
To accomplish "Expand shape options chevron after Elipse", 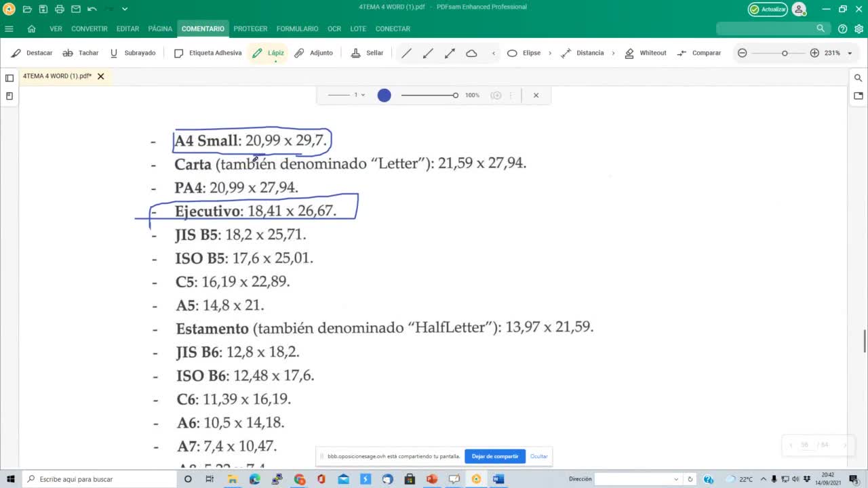I will point(550,53).
